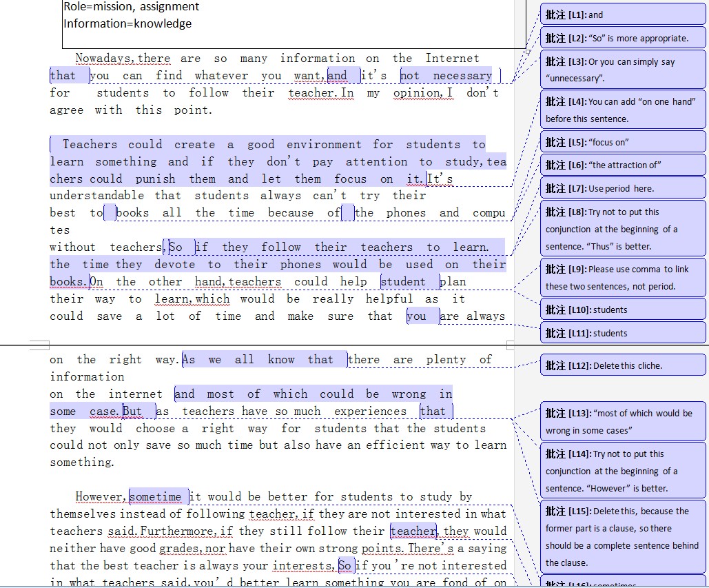Viewport: 709px width, 588px height.
Task: Open comment L15 about deleting after a clause
Action: pyautogui.click(x=623, y=537)
